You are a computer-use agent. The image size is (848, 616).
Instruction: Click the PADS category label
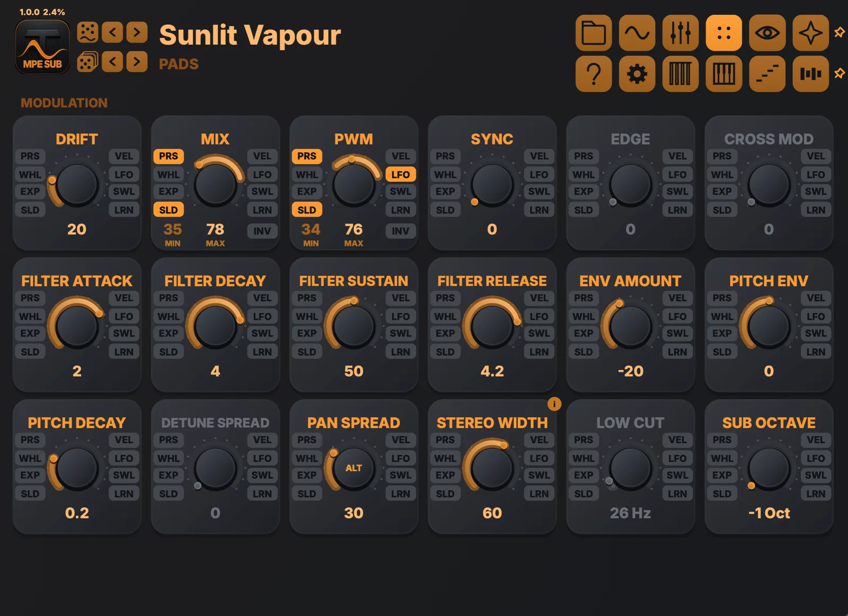tap(179, 64)
